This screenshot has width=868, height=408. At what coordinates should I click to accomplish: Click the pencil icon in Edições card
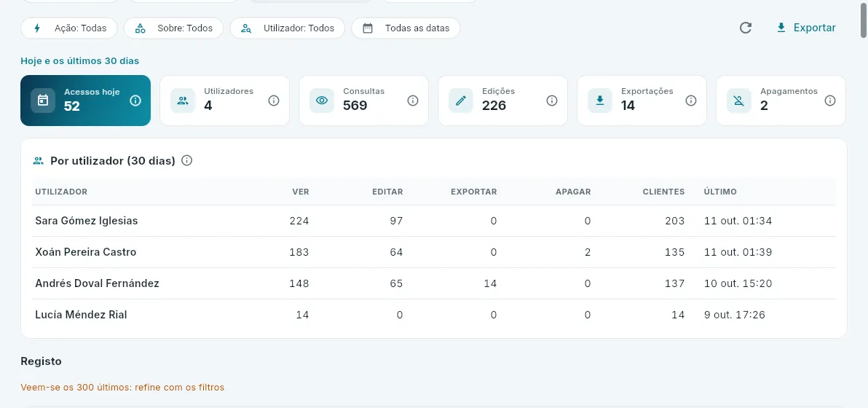(460, 101)
